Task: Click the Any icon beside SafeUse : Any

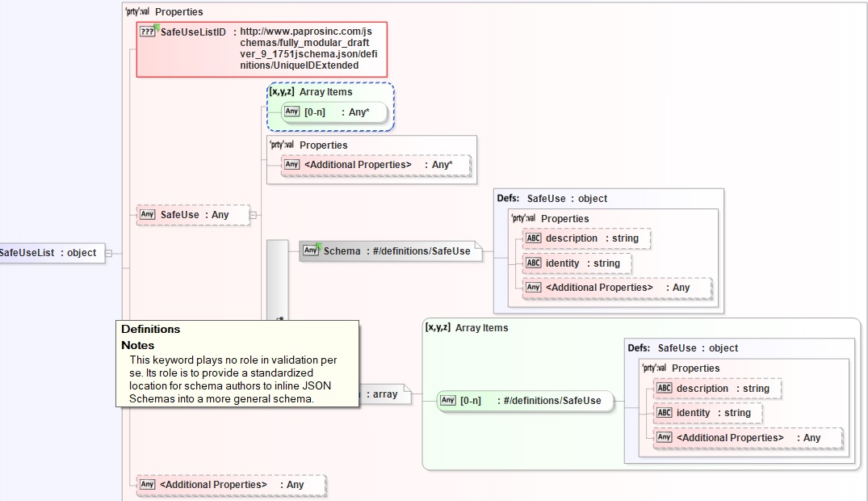Action: (x=147, y=215)
